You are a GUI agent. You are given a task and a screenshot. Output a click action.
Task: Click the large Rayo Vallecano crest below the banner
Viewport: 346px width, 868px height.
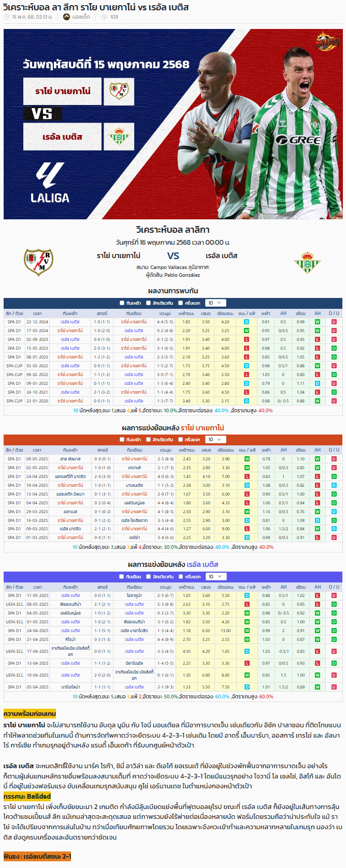pos(38,262)
